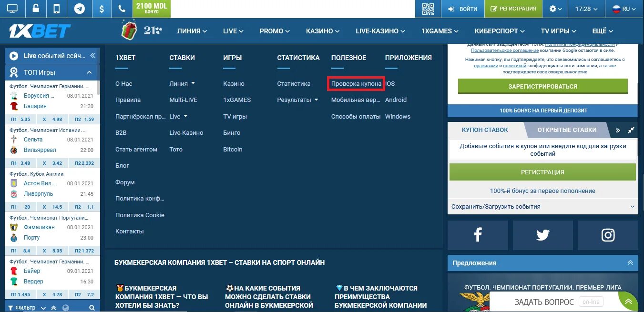Screen dimensions: 644x312
Task: Open the Фильтр dropdown
Action: [x=27, y=308]
